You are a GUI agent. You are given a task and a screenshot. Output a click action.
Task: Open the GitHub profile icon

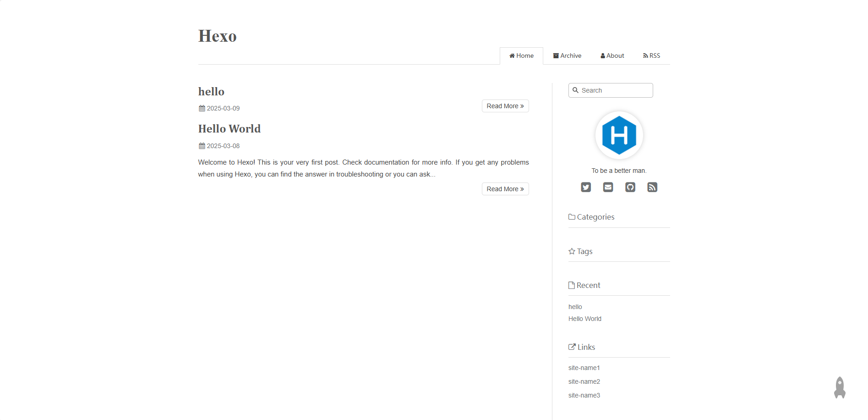(630, 187)
